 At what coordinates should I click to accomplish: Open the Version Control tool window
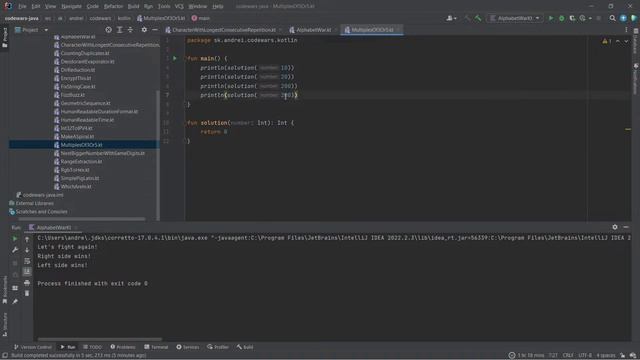[33, 347]
